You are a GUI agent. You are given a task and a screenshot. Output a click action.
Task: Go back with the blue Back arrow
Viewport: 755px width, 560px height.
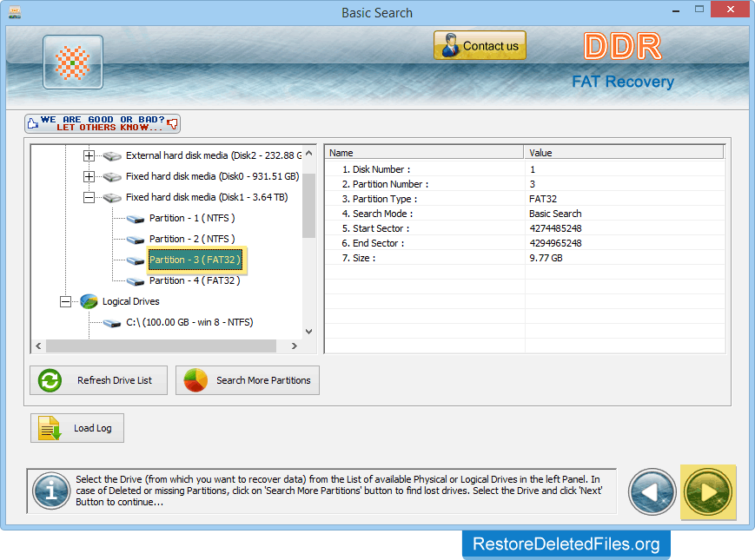tap(652, 492)
